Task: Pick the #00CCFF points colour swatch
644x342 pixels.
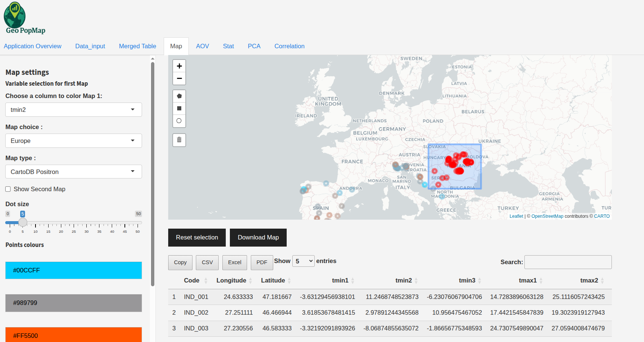Action: coord(74,270)
